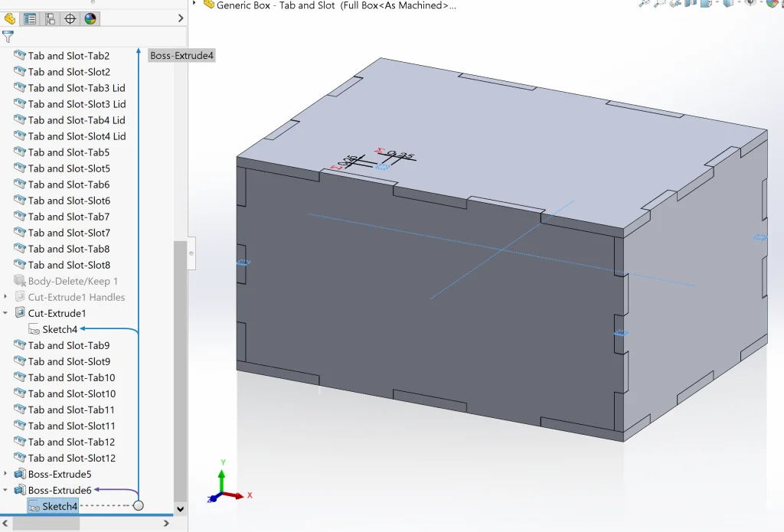Select the Tab and Slot-Tab2 feature
Image resolution: width=784 pixels, height=532 pixels.
coord(68,56)
